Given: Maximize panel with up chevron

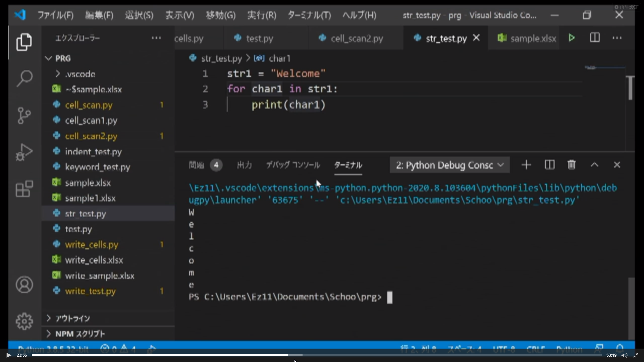Looking at the screenshot, I should (594, 165).
